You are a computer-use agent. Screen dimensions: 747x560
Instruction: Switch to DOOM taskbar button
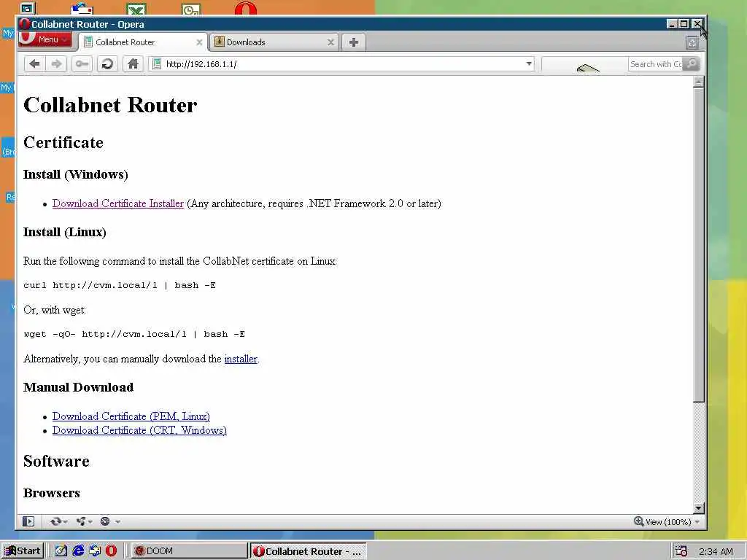pos(189,551)
